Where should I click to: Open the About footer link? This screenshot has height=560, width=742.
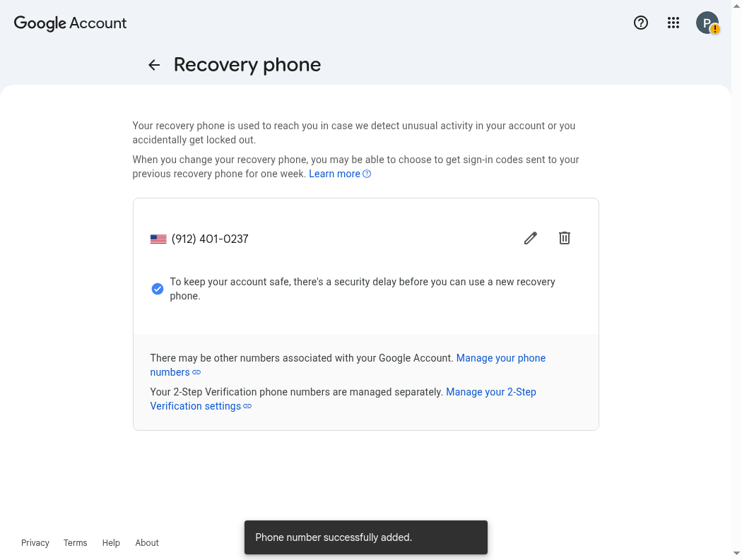(x=147, y=542)
